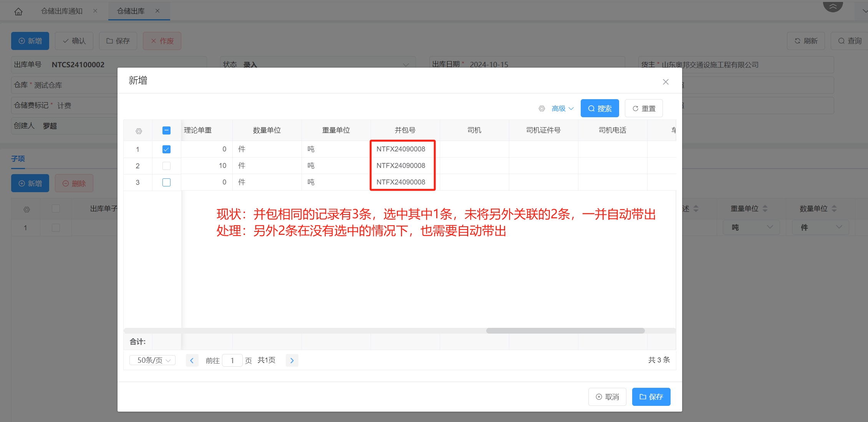Open search settings gear beside 高级
Image resolution: width=868 pixels, height=422 pixels.
pos(542,109)
